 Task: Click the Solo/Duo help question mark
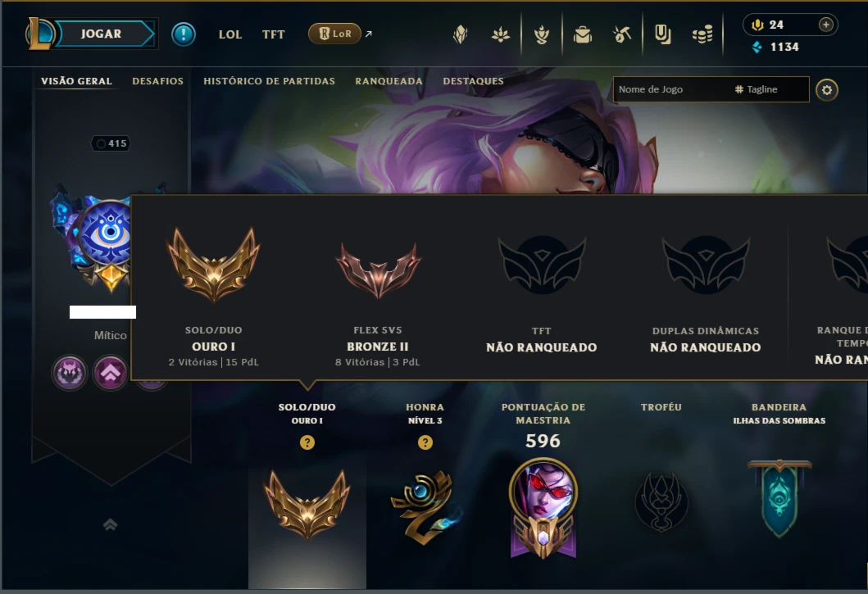pyautogui.click(x=307, y=442)
